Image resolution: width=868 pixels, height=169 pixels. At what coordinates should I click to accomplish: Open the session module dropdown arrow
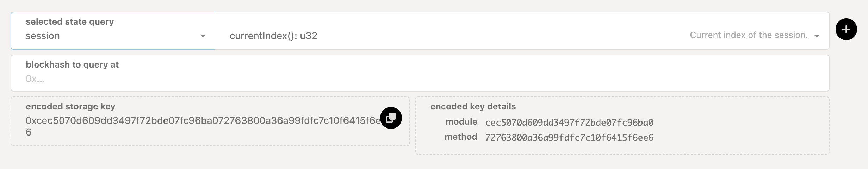pyautogui.click(x=203, y=36)
